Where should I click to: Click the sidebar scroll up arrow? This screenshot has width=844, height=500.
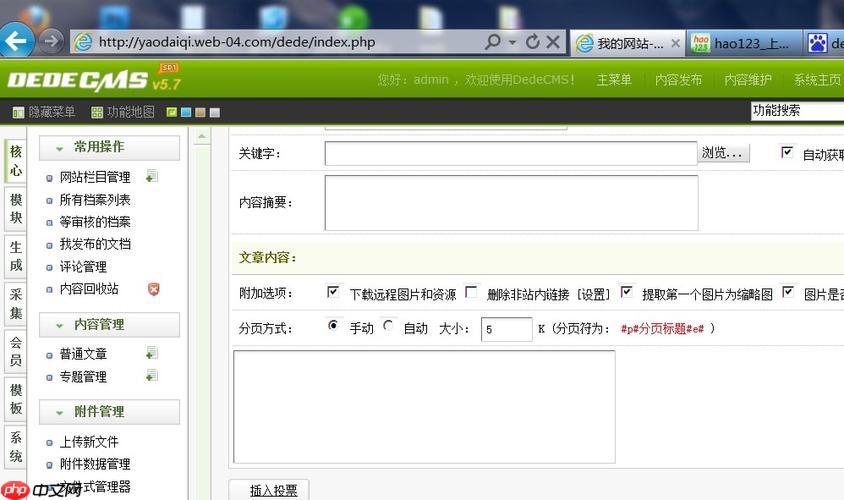[202, 137]
